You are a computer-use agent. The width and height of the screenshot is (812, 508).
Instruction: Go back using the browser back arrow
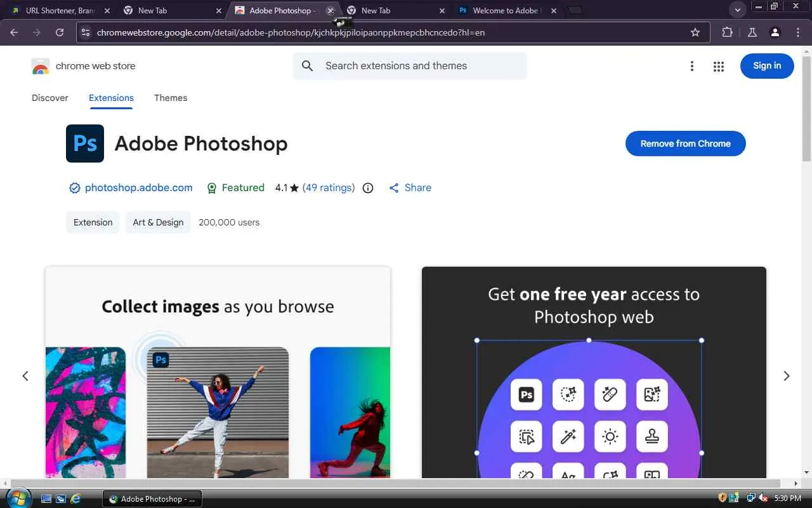[x=15, y=32]
